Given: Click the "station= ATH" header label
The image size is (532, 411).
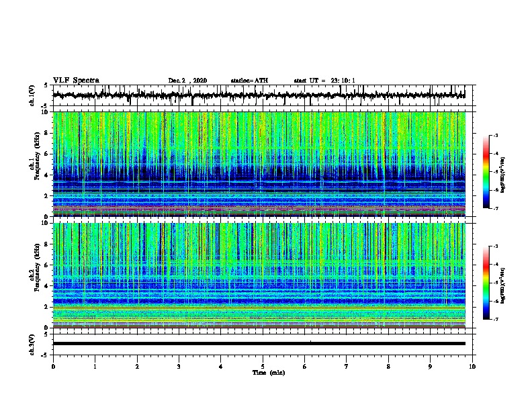Looking at the screenshot, I should tap(249, 81).
